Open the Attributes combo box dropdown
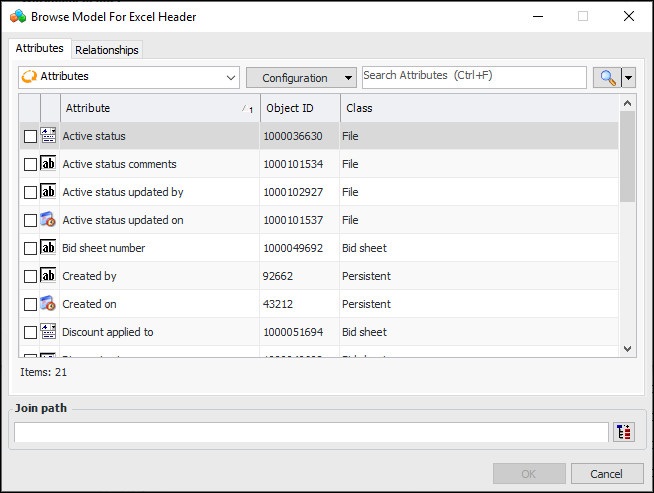Viewport: 654px width, 493px height. tap(231, 77)
